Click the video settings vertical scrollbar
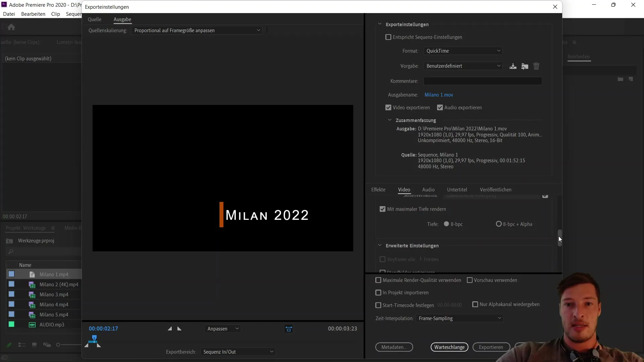The width and height of the screenshot is (644, 362). click(x=559, y=238)
